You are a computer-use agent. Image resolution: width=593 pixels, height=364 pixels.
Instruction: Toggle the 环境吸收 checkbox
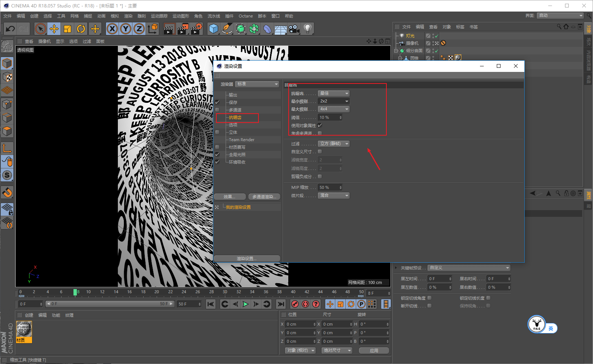(217, 162)
